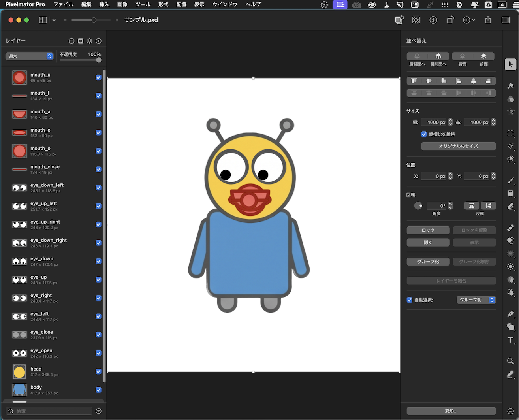Open the 配置 menu
This screenshot has height=420, width=519.
[x=181, y=4]
